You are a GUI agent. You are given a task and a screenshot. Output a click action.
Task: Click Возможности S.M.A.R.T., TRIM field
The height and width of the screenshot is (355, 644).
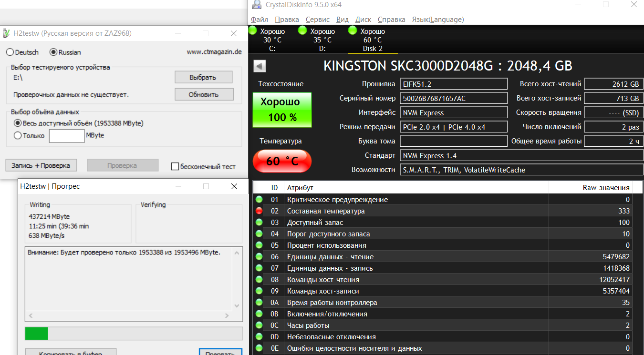(522, 170)
